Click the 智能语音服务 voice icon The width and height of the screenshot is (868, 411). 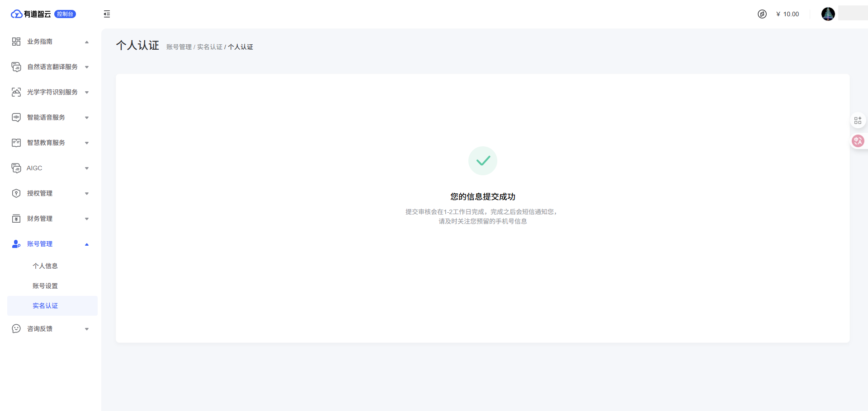pyautogui.click(x=16, y=117)
